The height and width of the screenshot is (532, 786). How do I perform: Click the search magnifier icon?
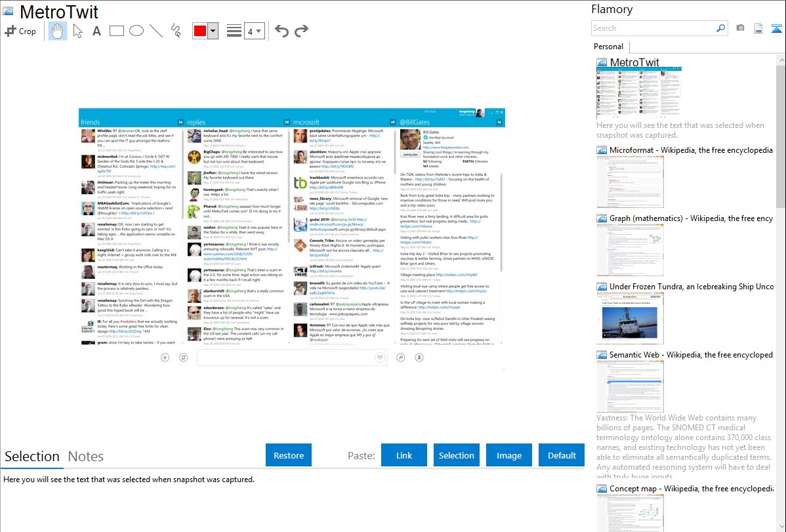pos(720,28)
